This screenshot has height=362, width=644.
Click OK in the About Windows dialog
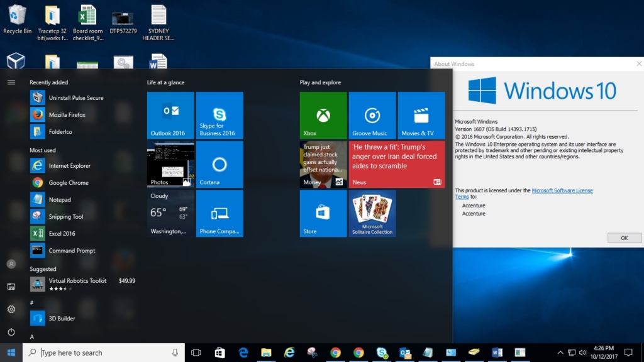pos(624,238)
